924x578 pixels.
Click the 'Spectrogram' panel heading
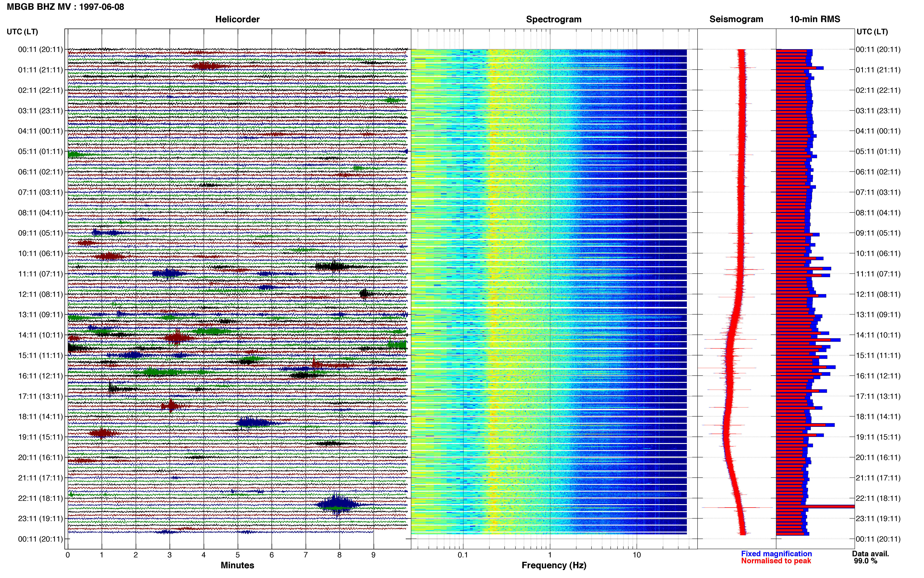coord(554,19)
